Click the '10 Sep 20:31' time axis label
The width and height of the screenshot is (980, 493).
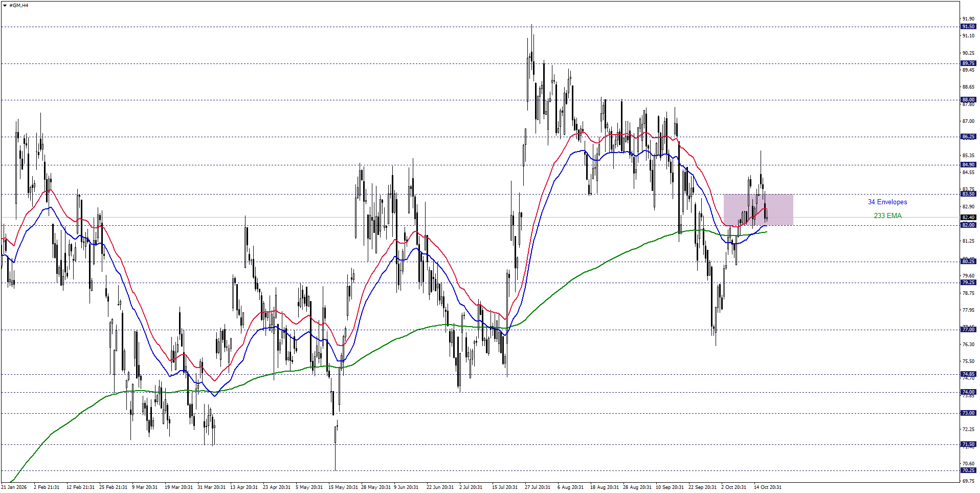[670, 487]
